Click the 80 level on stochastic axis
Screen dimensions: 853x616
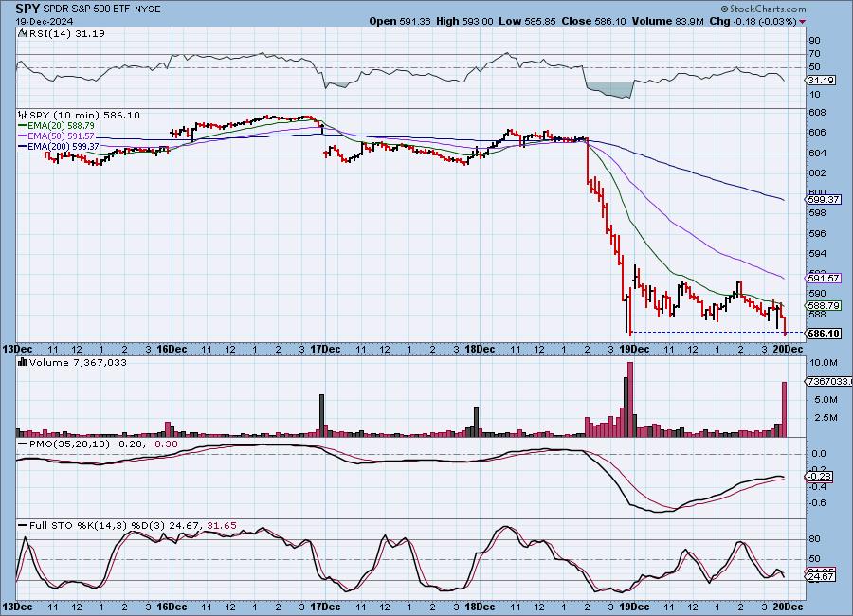click(814, 539)
